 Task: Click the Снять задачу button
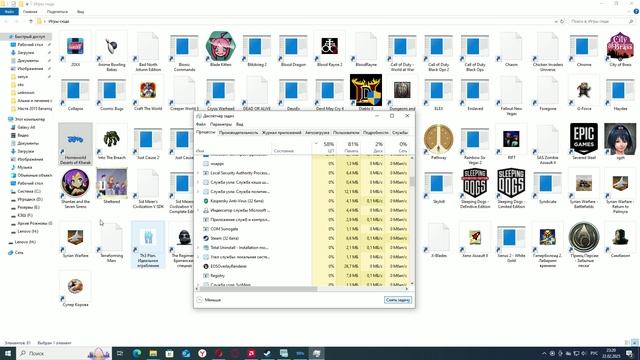[398, 300]
